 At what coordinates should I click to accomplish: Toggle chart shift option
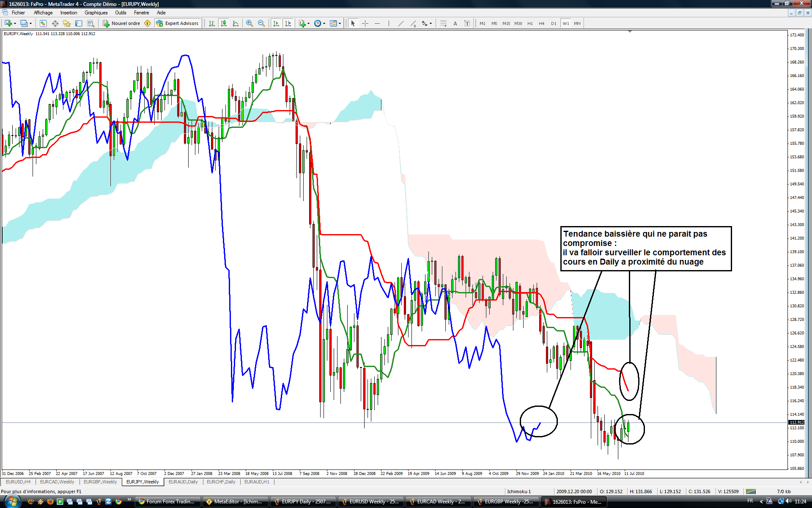coord(288,23)
